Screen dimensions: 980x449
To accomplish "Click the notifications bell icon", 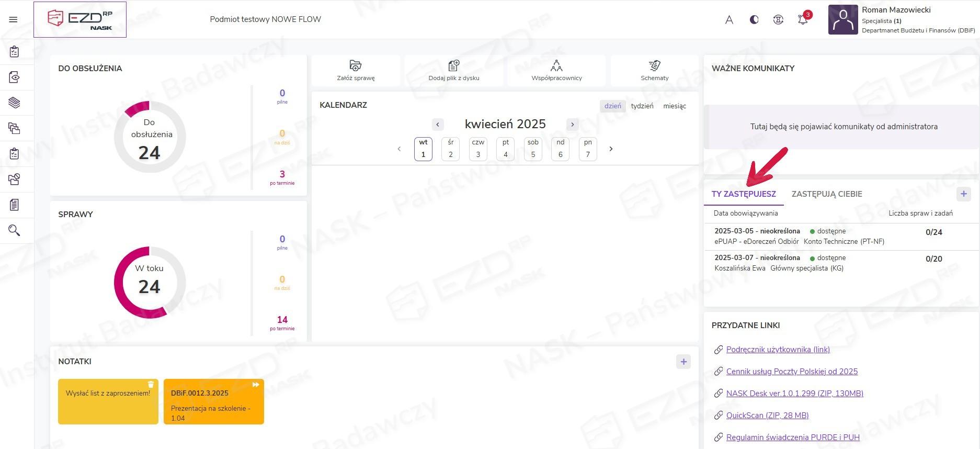I will 803,20.
